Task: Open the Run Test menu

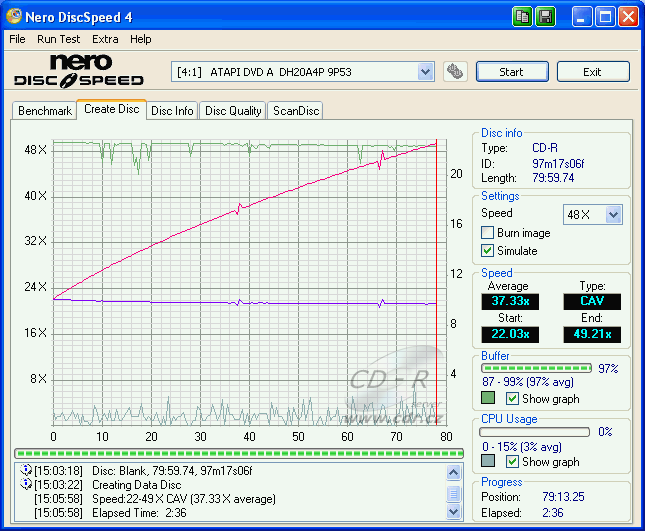Action: (x=58, y=39)
